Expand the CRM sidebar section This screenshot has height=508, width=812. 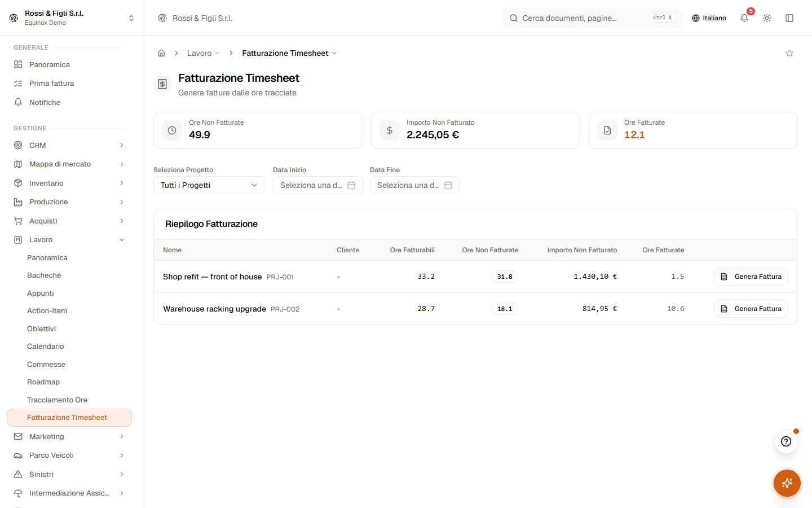(69, 145)
